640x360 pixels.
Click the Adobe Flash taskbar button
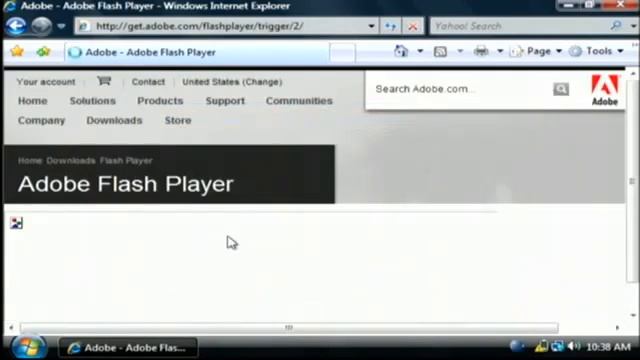[x=128, y=348]
